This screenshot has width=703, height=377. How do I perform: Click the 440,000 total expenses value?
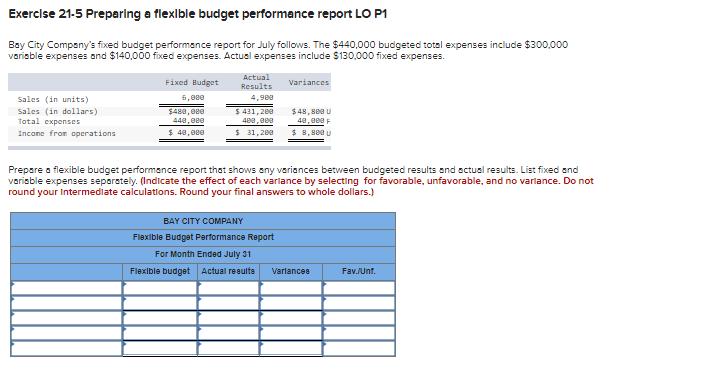point(188,121)
